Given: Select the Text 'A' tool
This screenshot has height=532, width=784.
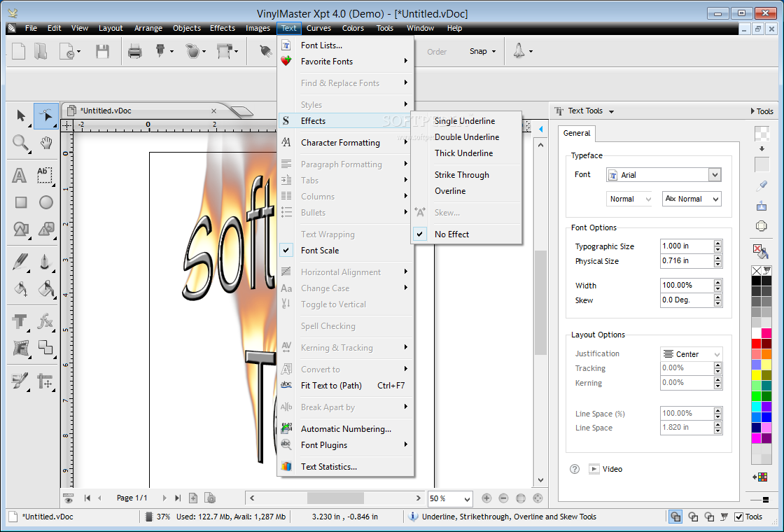Looking at the screenshot, I should tap(20, 175).
